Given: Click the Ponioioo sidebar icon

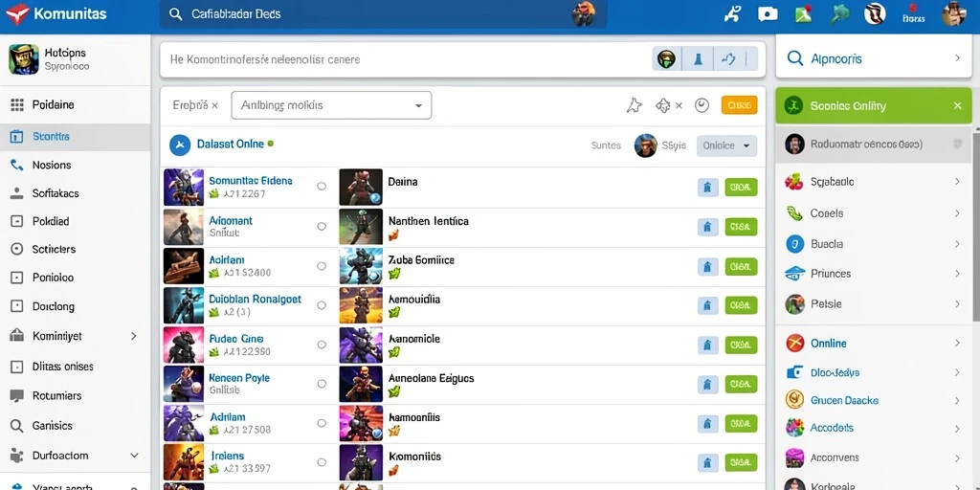Looking at the screenshot, I should pos(17,278).
